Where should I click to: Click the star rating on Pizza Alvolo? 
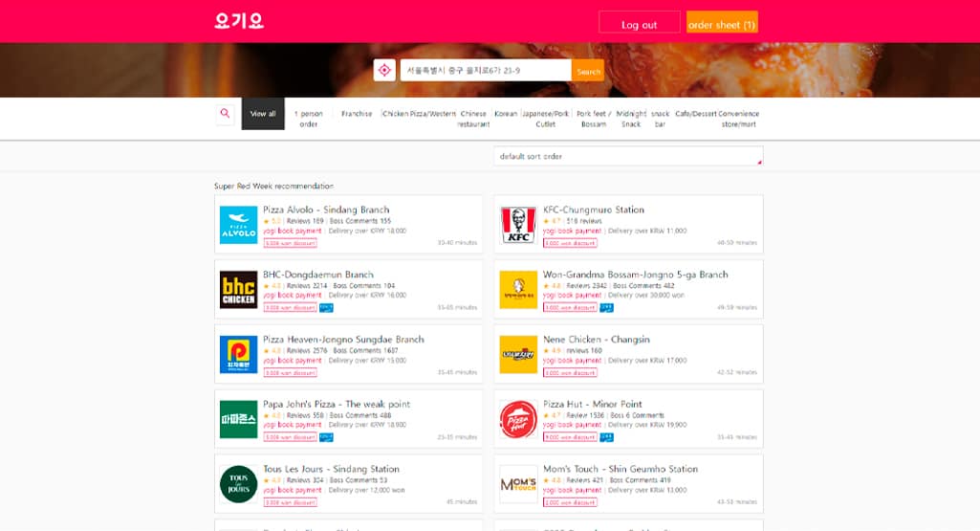tap(272, 221)
